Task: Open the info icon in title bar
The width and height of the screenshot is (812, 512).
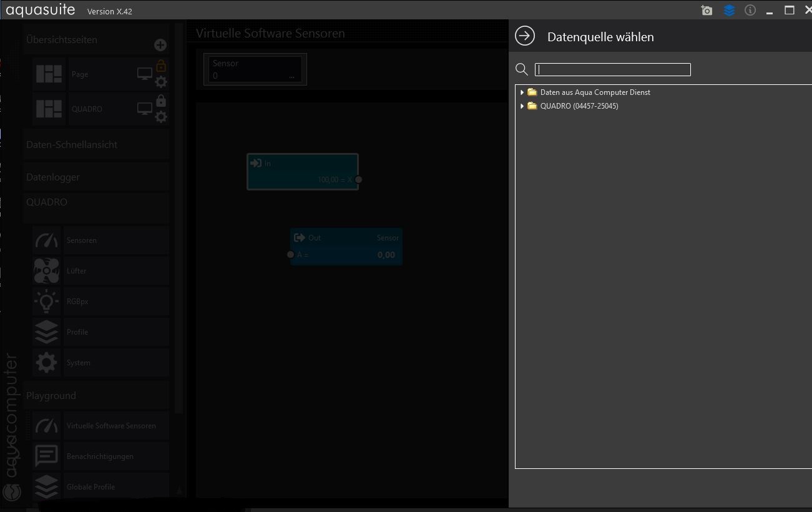Action: (750, 11)
